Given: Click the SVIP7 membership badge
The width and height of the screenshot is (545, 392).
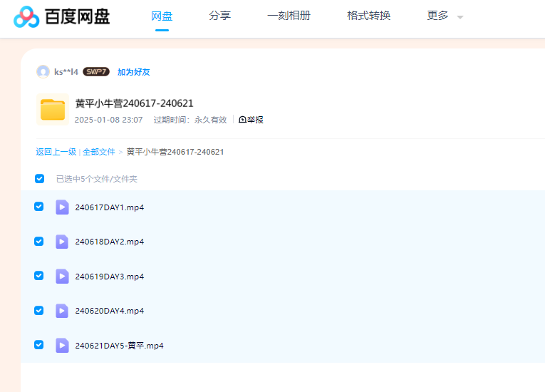Looking at the screenshot, I should pos(96,72).
